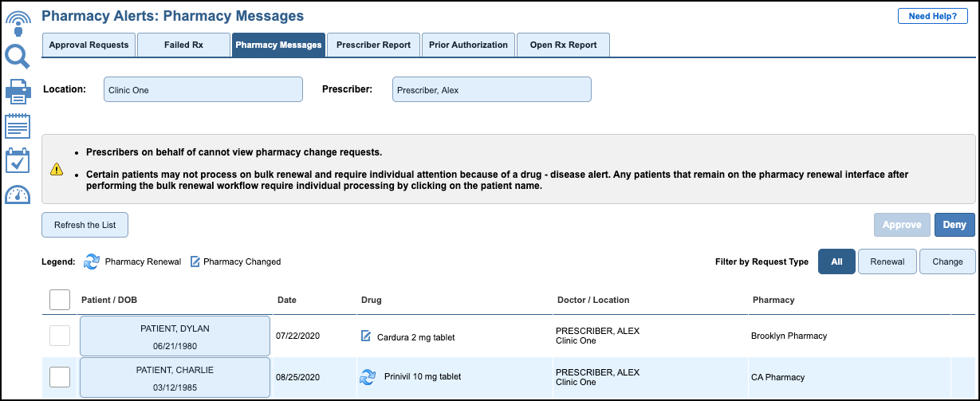Open the Prior Authorization tab
Screen dimensions: 980x401
[x=468, y=45]
